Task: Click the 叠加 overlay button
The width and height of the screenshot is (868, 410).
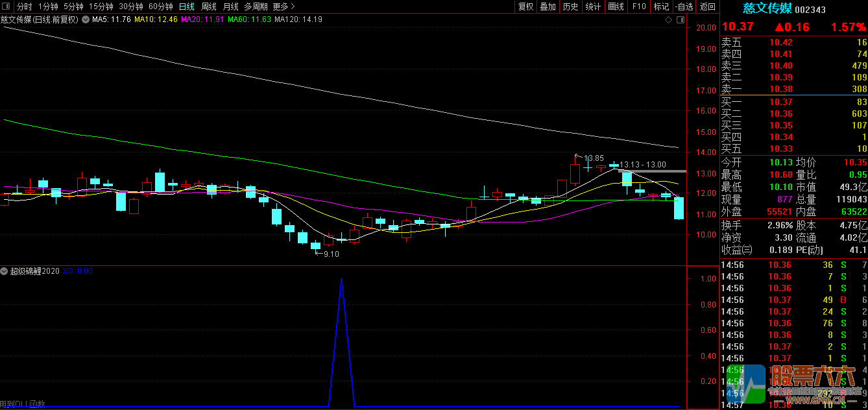Action: point(548,6)
